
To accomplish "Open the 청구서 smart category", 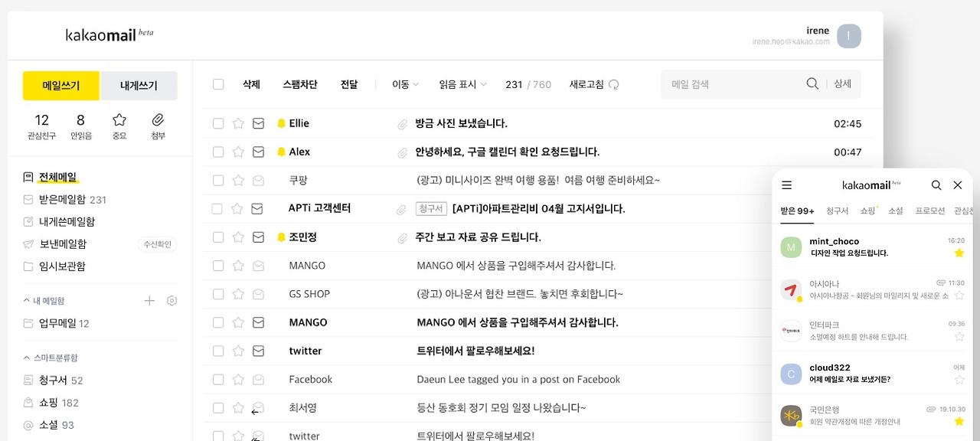I will (54, 381).
